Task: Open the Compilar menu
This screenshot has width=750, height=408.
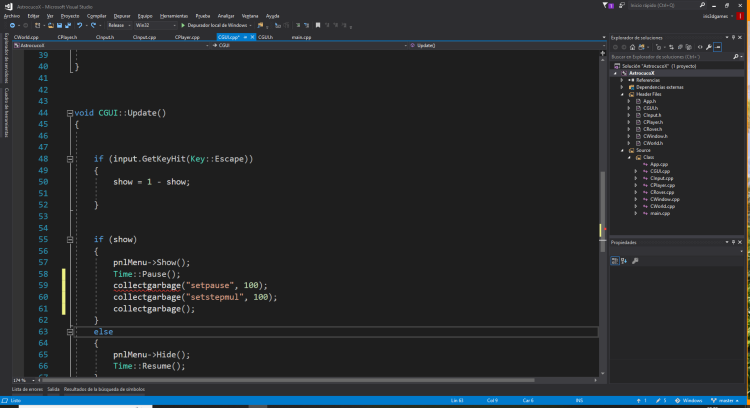Action: coord(97,16)
